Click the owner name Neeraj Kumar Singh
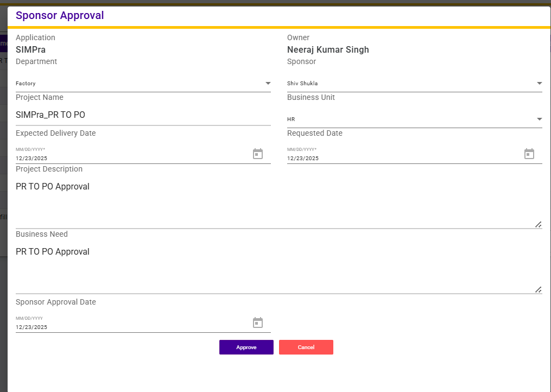 tap(328, 50)
